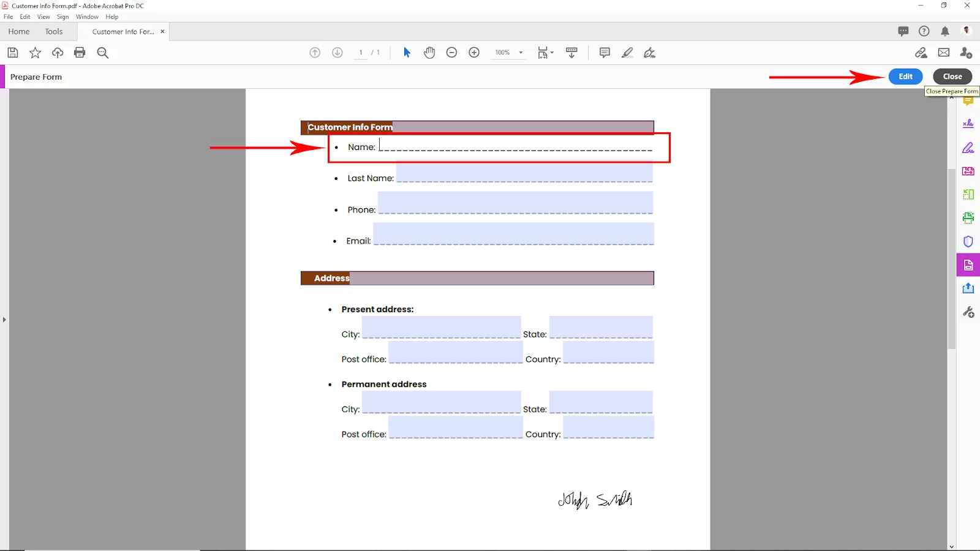Click the scroll down arrow
The height and width of the screenshot is (551, 980).
click(x=952, y=547)
